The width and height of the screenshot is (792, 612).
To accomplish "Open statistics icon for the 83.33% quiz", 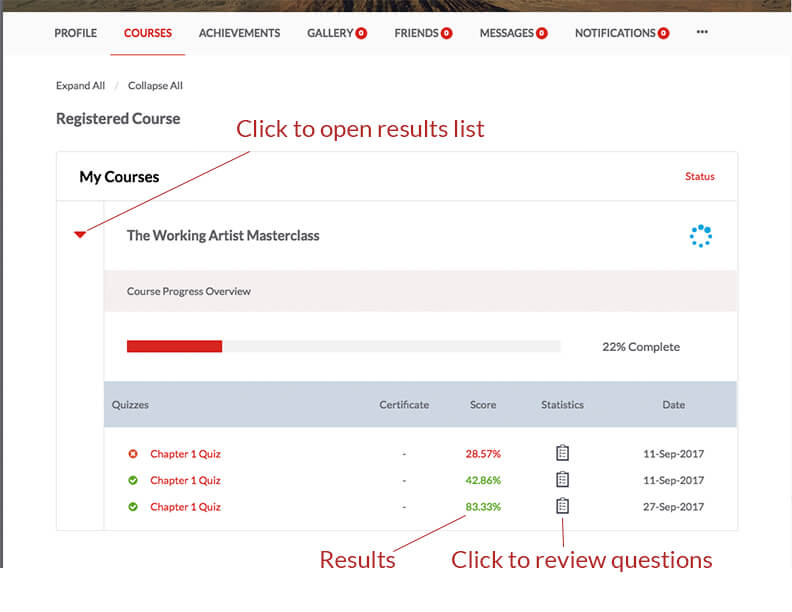I will [562, 506].
